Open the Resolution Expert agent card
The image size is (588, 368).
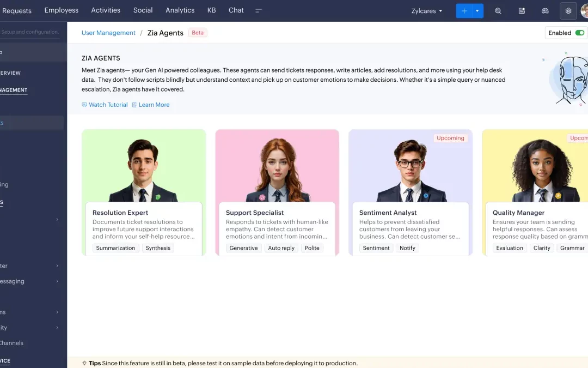[144, 192]
